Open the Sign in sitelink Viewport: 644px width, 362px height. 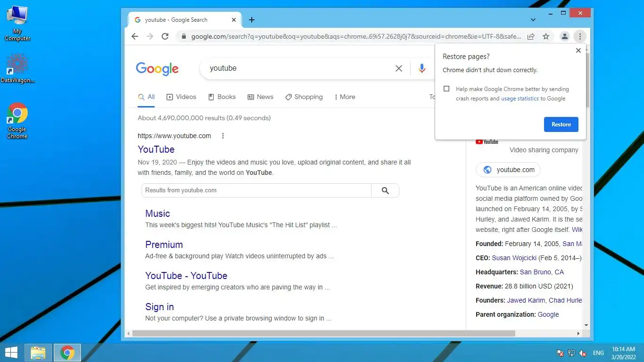(159, 307)
